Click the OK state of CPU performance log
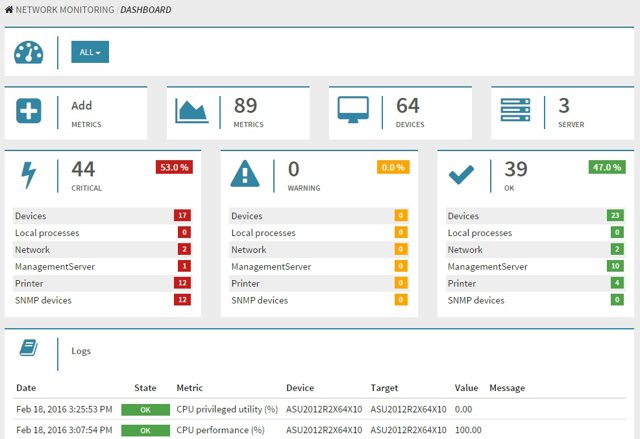The image size is (640, 439). 144,430
